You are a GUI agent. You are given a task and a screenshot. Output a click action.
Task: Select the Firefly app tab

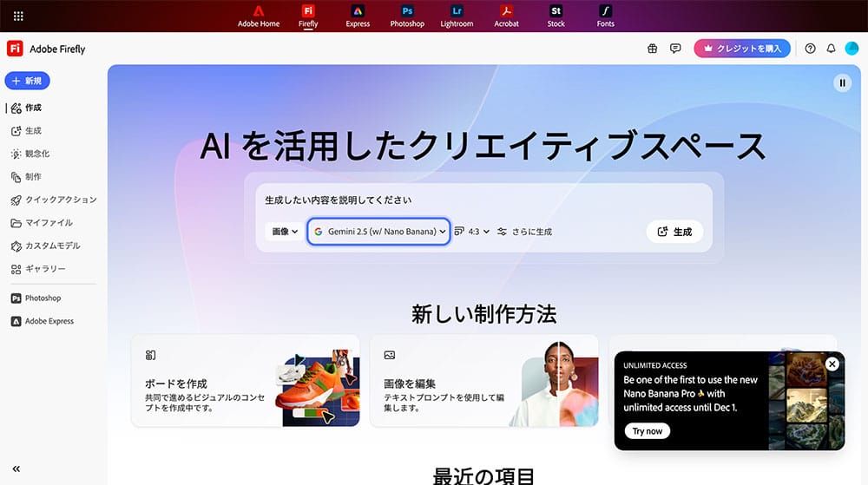[308, 16]
